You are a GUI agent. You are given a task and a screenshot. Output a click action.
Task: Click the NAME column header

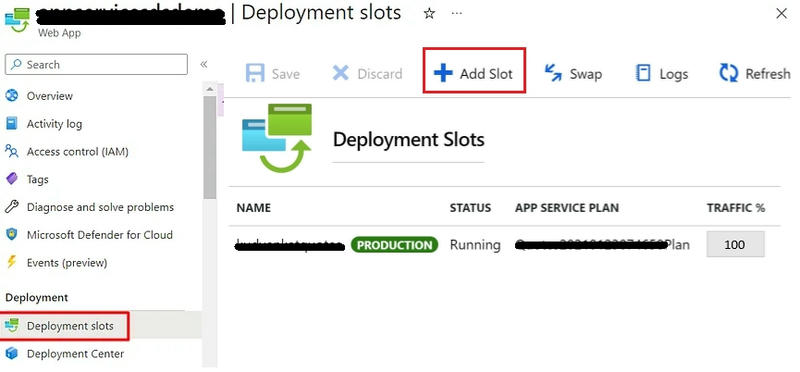click(x=254, y=208)
